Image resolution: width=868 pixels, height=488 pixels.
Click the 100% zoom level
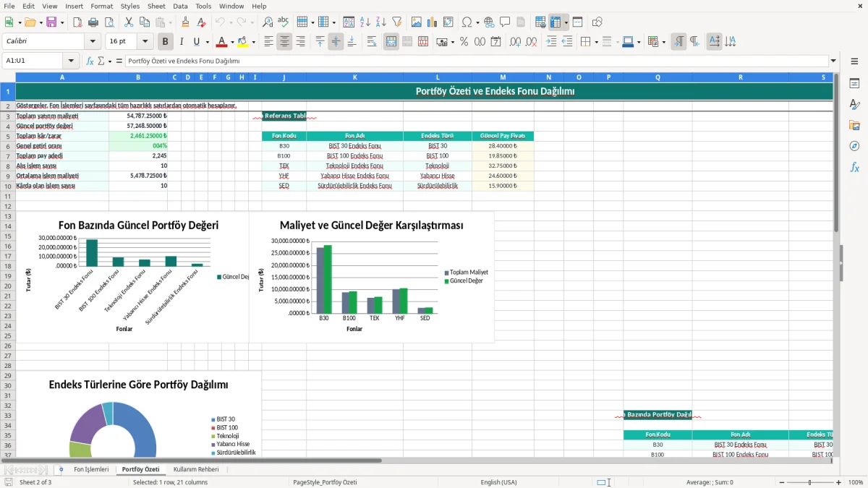pos(856,482)
